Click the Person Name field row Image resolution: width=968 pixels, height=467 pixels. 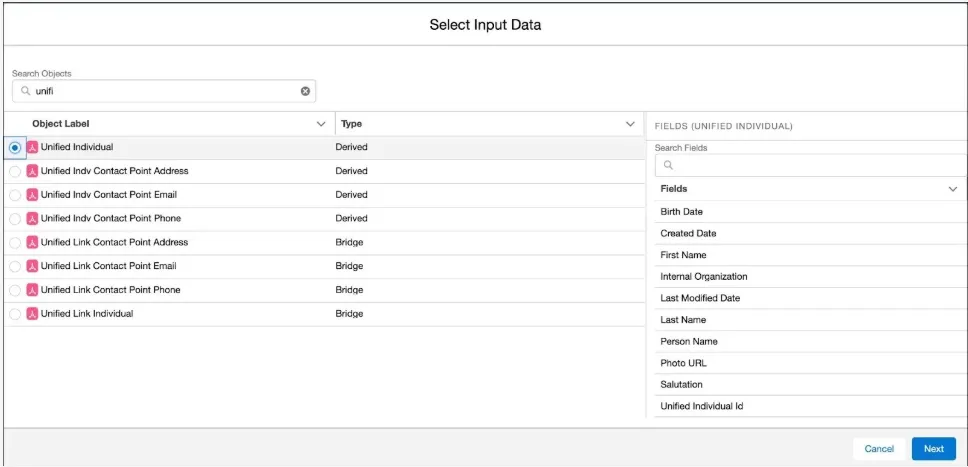pos(689,341)
